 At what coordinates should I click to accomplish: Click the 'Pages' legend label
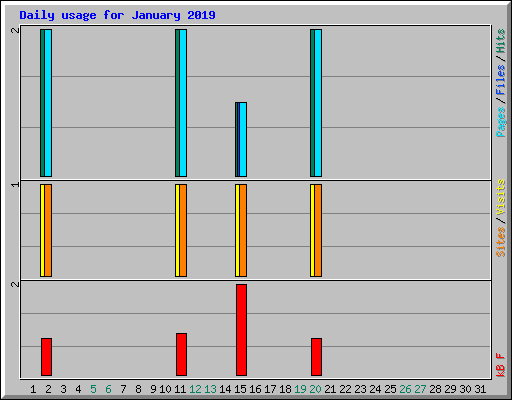501,122
